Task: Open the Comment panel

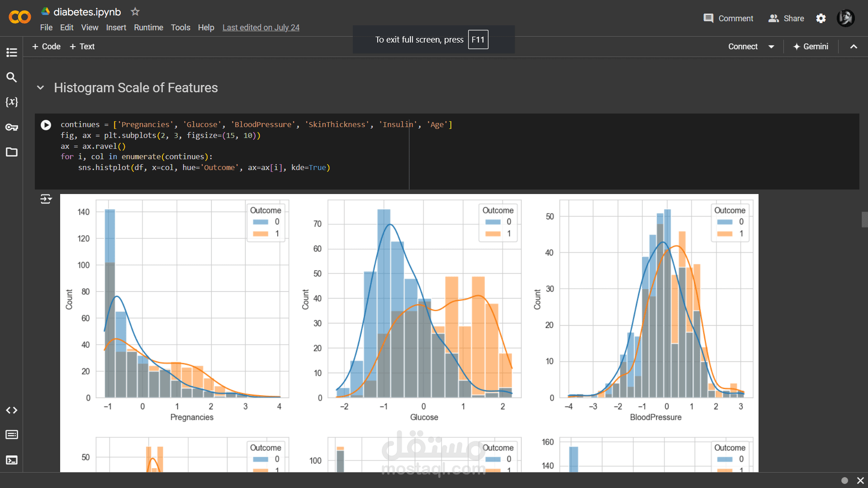Action: point(728,19)
